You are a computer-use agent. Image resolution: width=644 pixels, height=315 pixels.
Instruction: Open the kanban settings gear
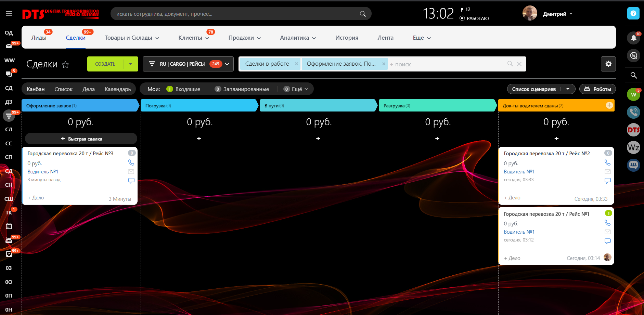[608, 64]
